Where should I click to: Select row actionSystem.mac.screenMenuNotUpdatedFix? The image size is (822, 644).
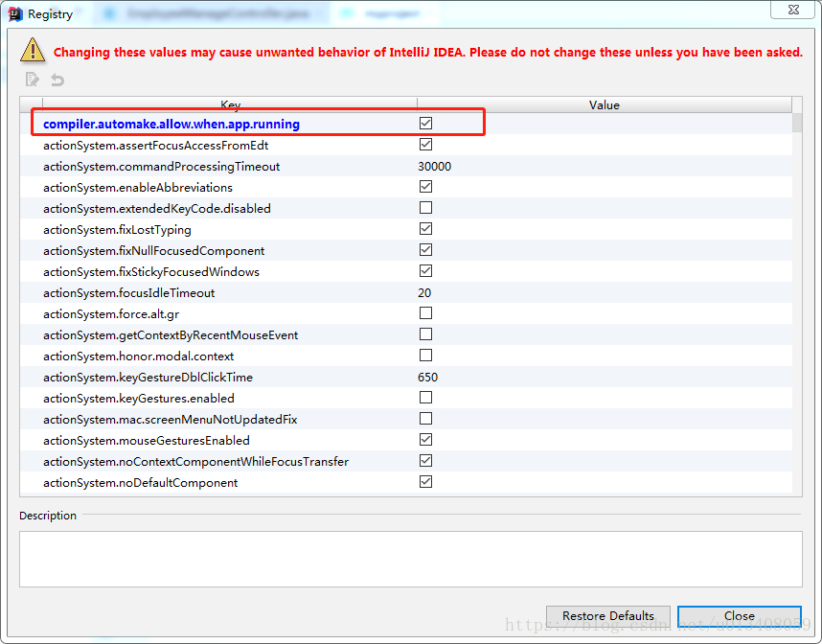406,419
